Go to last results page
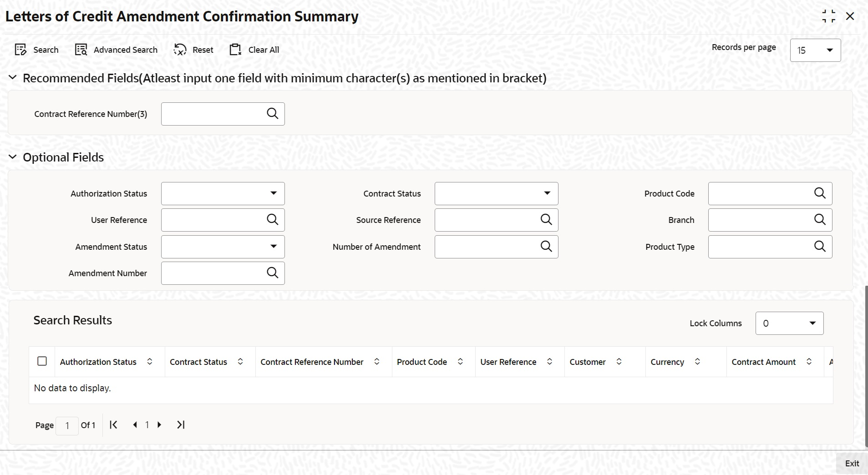868x475 pixels. point(181,424)
